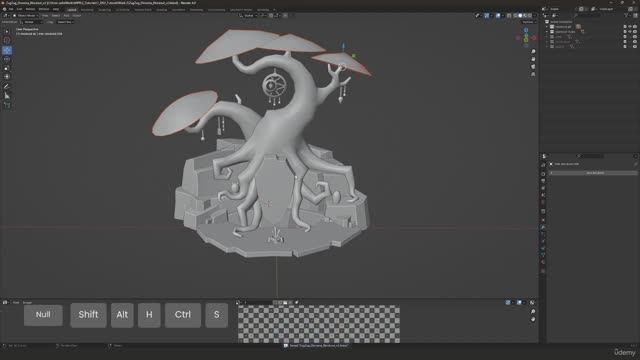
Task: Open the Scene properties tab
Action: point(543,196)
